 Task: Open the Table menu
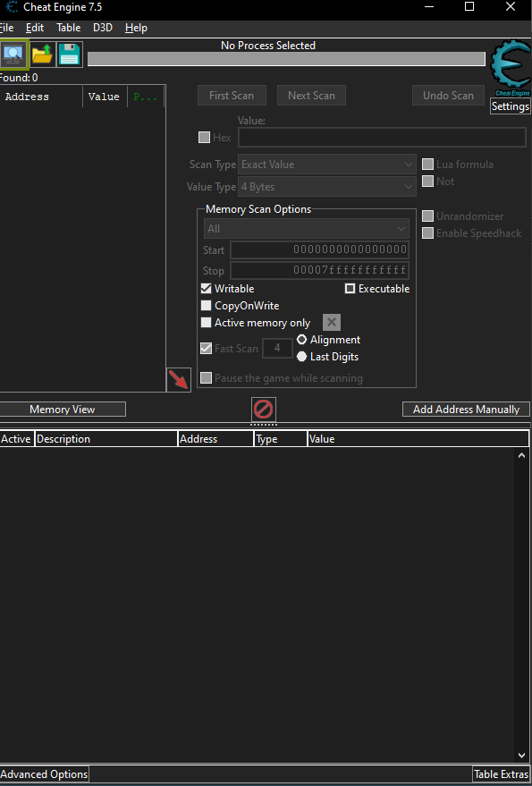tap(68, 28)
